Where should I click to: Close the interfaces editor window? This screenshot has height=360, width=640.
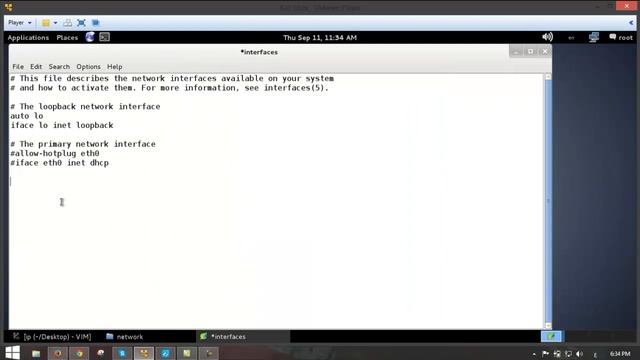click(544, 52)
